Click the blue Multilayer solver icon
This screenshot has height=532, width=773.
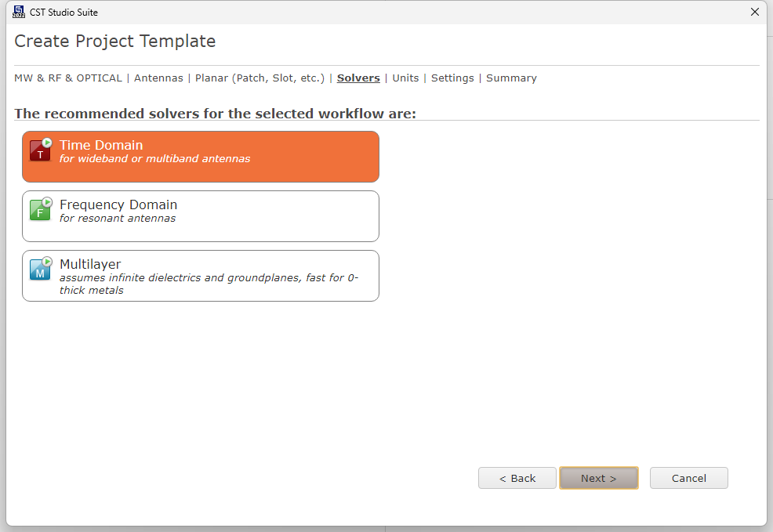pos(41,269)
